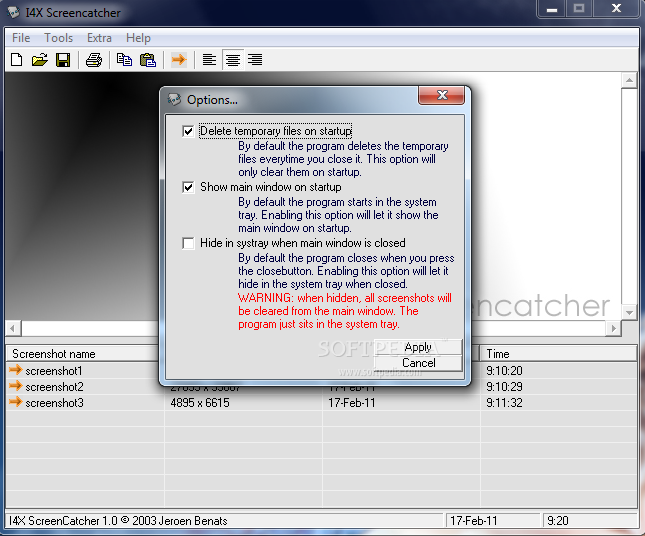Click the 17-Feb-11 date in screenshot3 row
The width and height of the screenshot is (645, 536).
(x=352, y=403)
